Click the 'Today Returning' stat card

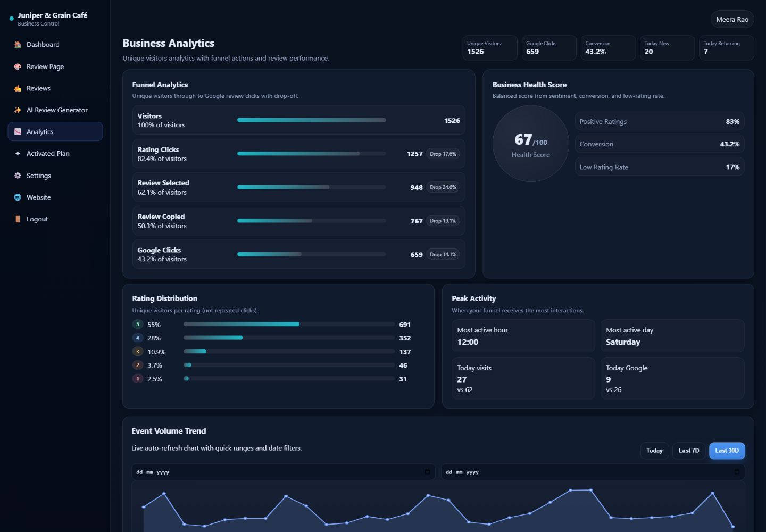click(x=727, y=48)
